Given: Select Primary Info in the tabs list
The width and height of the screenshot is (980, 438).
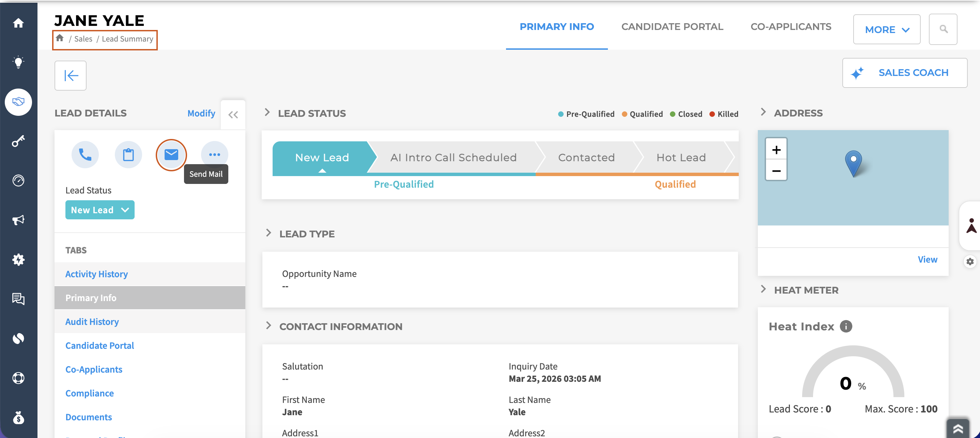Looking at the screenshot, I should [150, 298].
